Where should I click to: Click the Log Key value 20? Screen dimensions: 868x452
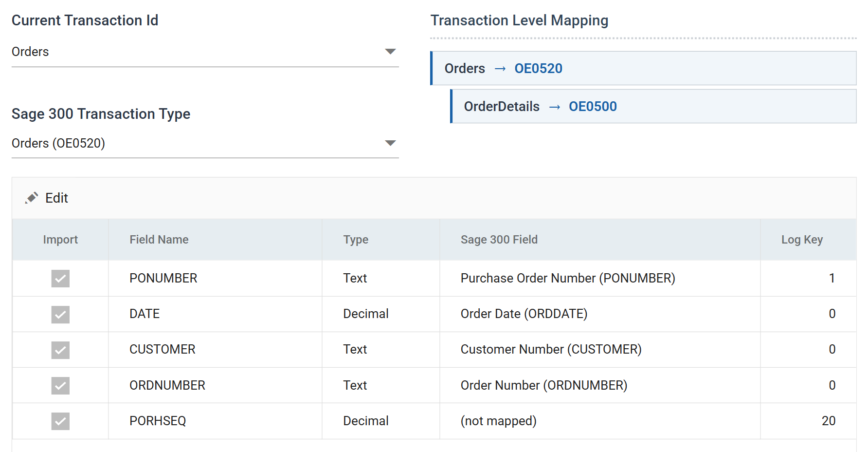pyautogui.click(x=829, y=421)
